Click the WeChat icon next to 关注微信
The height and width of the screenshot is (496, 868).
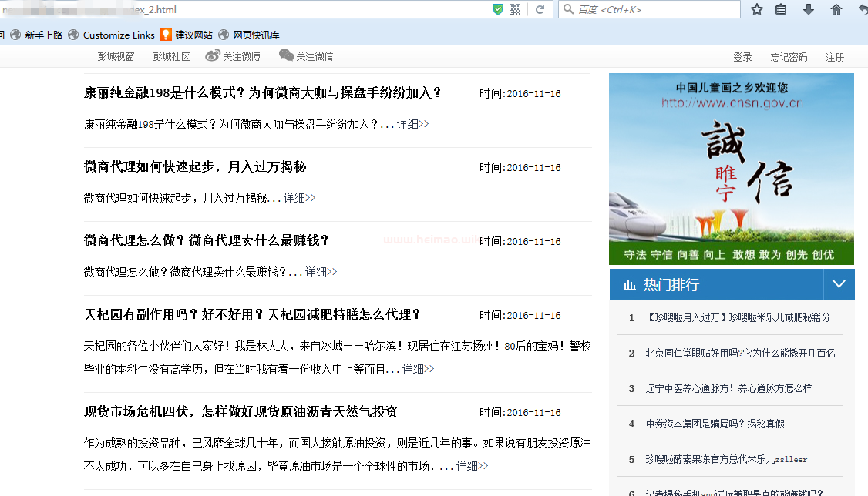tap(286, 55)
